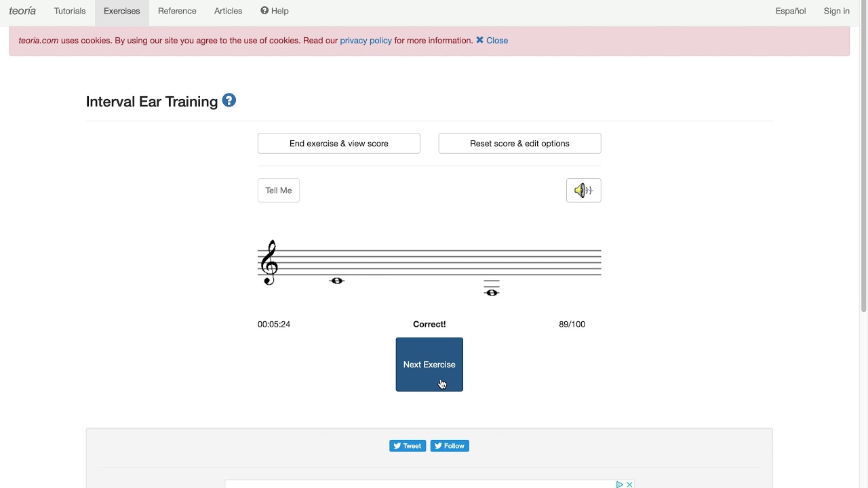868x488 pixels.
Task: Open the Reference menu item
Action: (x=177, y=12)
